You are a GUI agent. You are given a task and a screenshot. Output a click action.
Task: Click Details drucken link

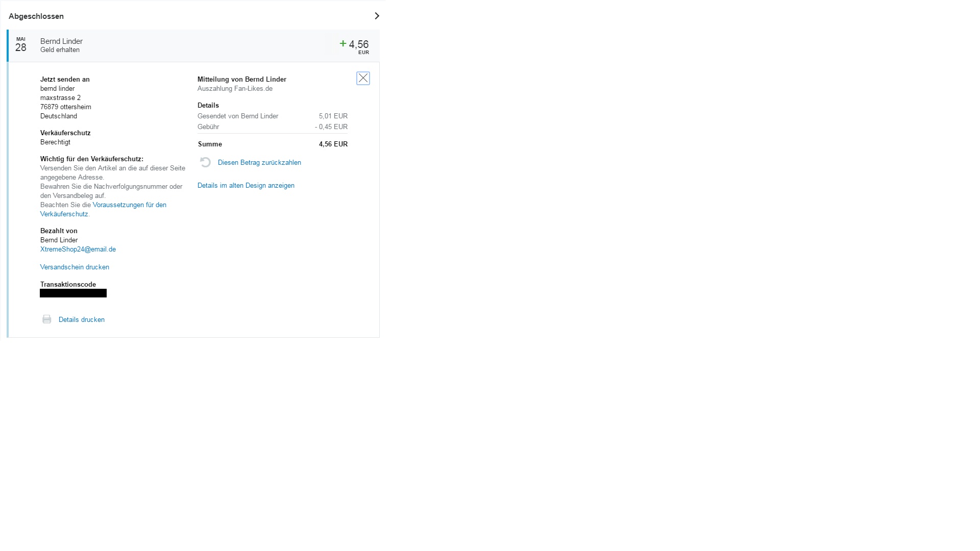(81, 319)
